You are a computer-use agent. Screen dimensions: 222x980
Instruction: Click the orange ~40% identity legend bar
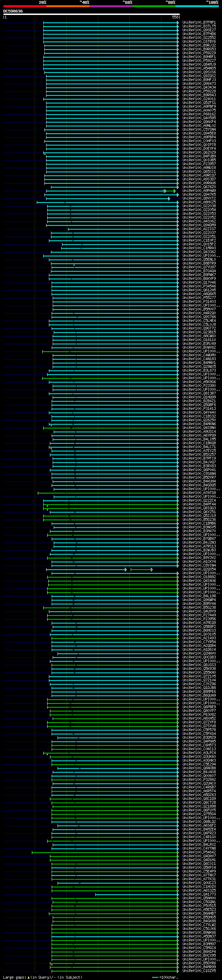click(68, 6)
